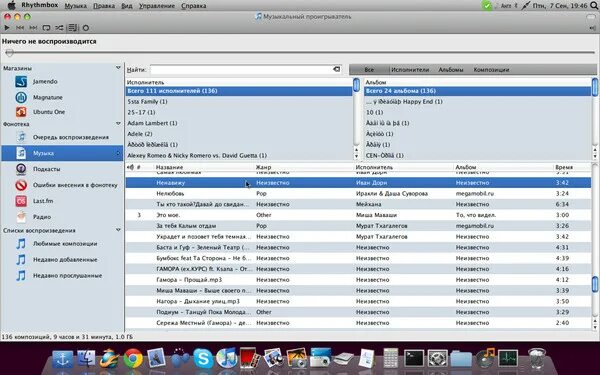Open the Справка menu
This screenshot has height=375, width=600.
193,6
